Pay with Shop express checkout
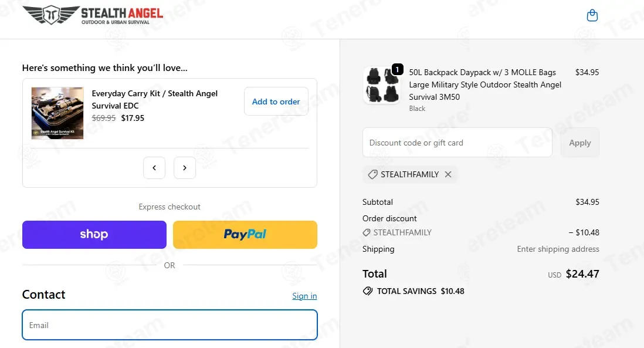 94,235
